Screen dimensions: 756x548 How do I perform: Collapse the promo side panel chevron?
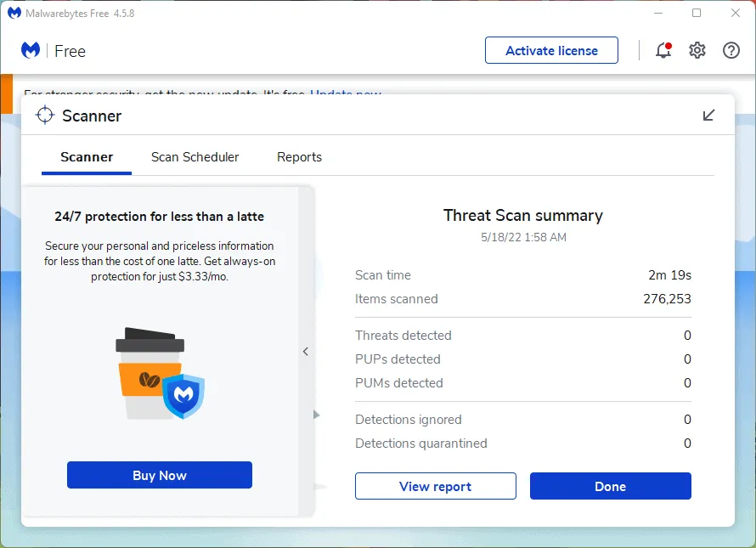click(x=306, y=351)
